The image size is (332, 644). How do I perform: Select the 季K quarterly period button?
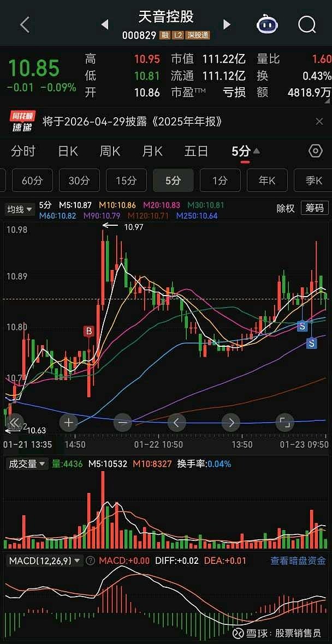[x=313, y=180]
